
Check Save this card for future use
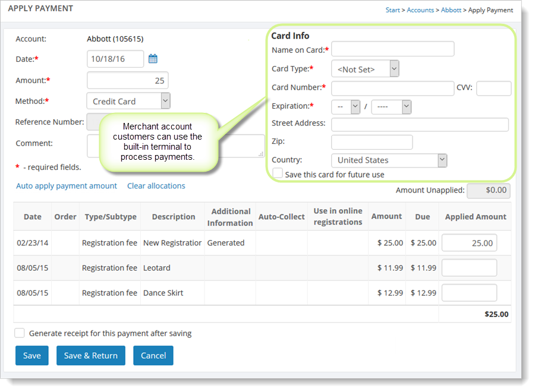[278, 173]
